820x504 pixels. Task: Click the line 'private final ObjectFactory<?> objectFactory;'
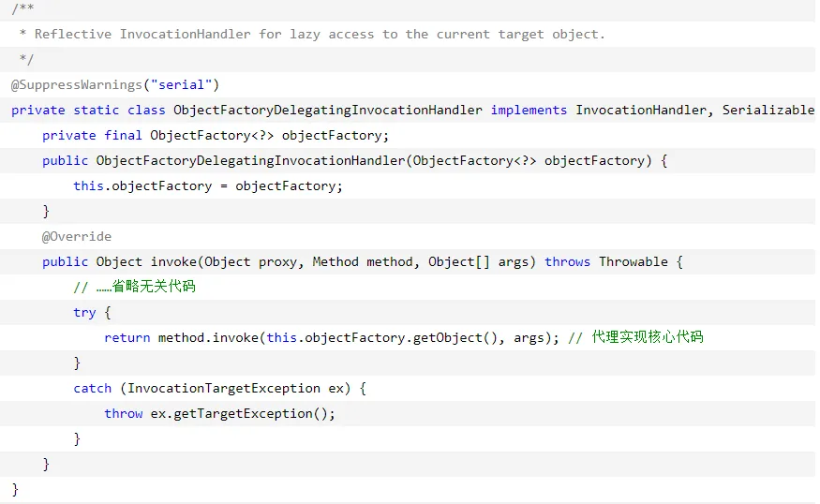pos(216,136)
